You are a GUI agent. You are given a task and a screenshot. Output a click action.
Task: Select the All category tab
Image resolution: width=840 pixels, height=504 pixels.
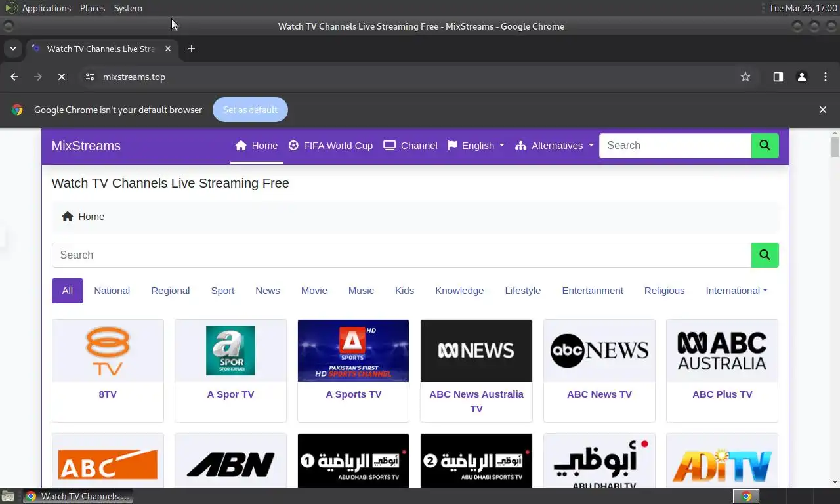pyautogui.click(x=68, y=291)
